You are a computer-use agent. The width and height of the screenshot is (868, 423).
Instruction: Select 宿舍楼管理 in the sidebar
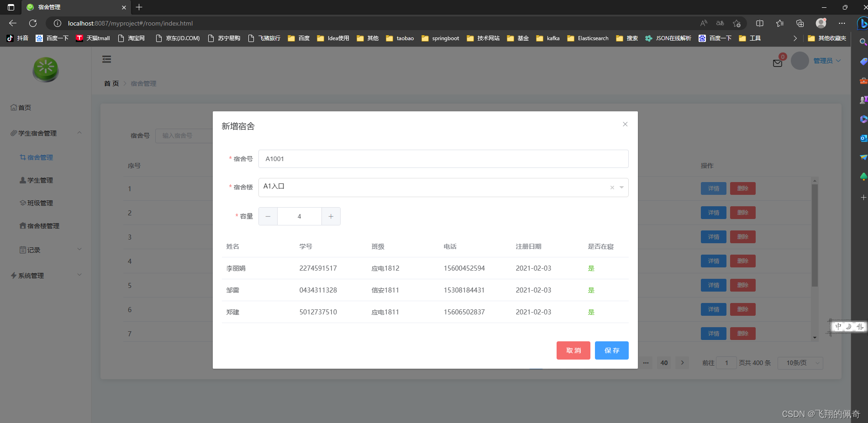coord(43,226)
